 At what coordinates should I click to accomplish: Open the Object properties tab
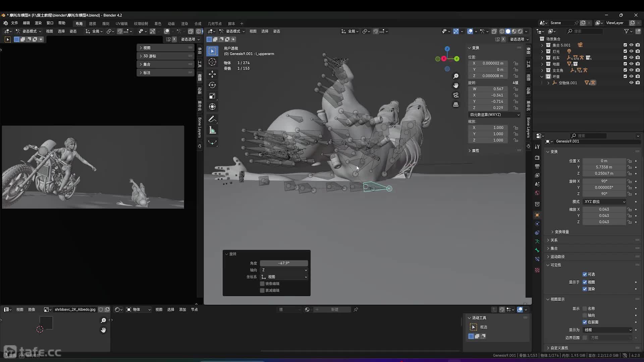tap(537, 215)
